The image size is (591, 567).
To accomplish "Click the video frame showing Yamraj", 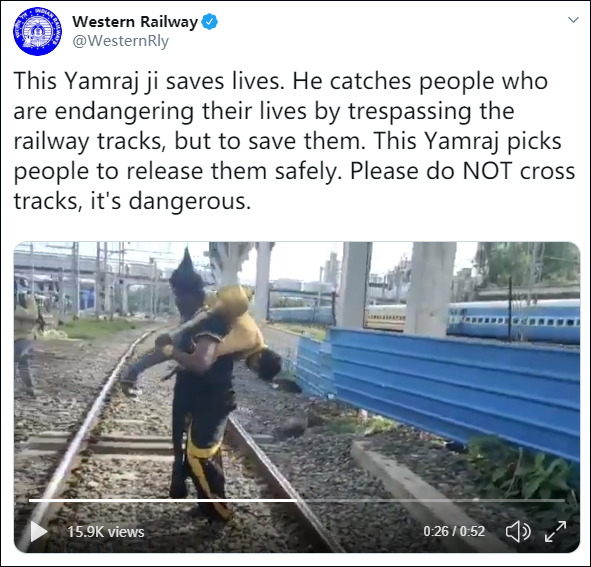I will click(297, 397).
